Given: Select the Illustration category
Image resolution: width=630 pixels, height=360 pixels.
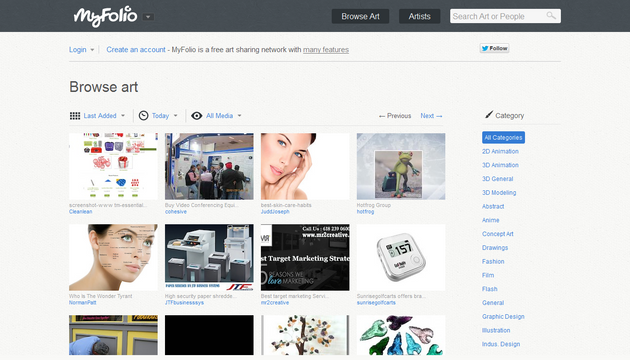Looking at the screenshot, I should tap(496, 330).
